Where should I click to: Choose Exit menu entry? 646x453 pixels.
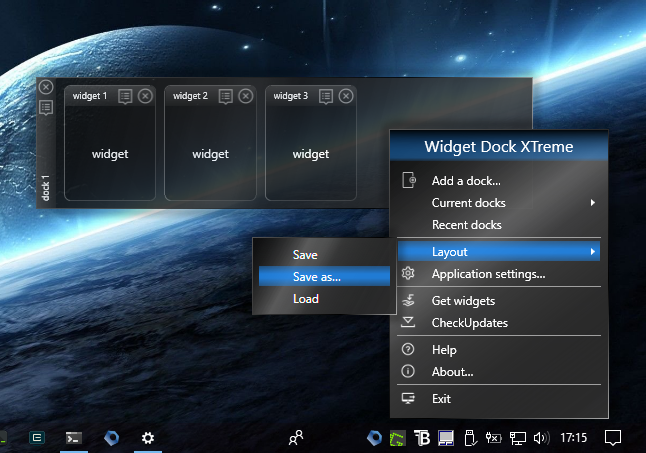pos(499,399)
